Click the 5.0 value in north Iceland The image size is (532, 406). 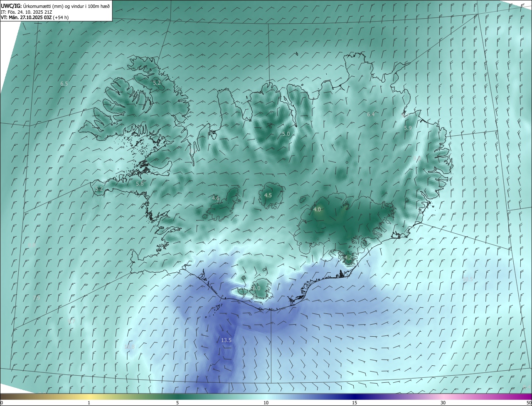click(286, 134)
